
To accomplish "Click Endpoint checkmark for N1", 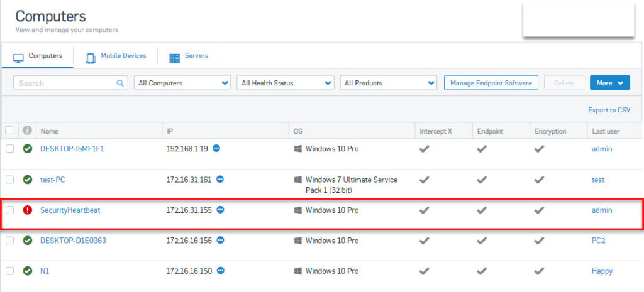I will pos(482,271).
